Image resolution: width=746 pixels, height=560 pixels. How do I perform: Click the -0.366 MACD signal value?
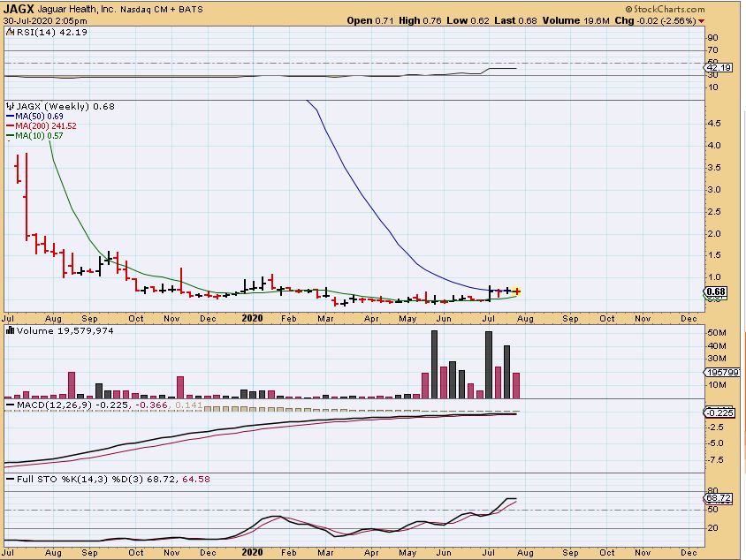point(152,405)
